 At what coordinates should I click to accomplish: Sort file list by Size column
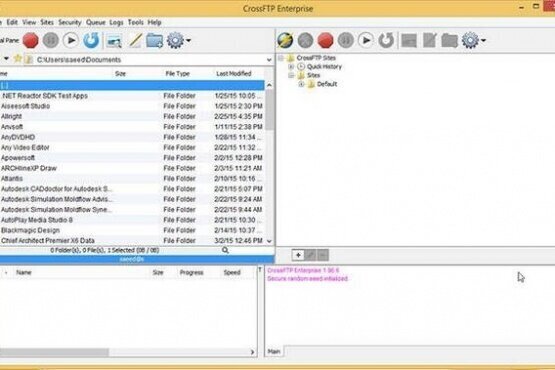pyautogui.click(x=120, y=74)
